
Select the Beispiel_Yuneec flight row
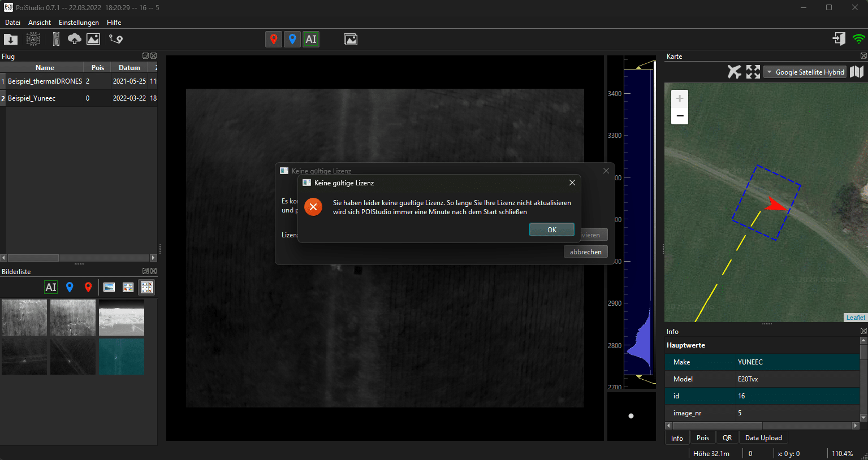click(79, 98)
